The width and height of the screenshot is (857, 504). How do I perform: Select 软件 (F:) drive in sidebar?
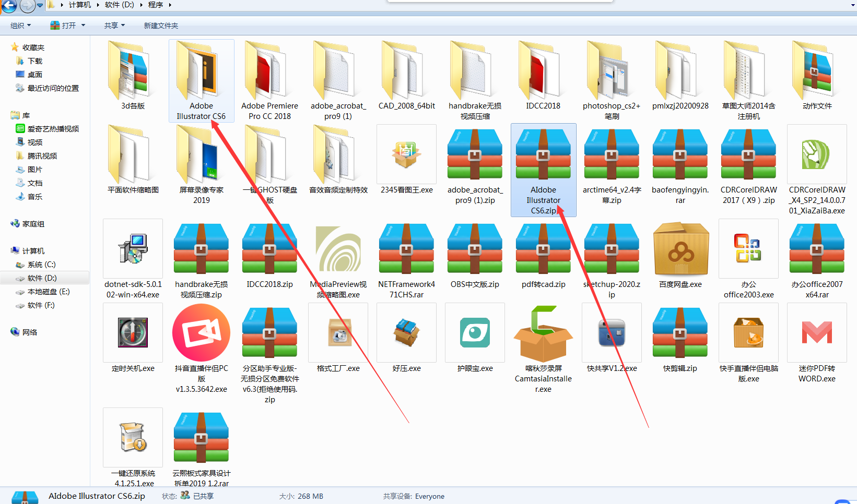pos(41,305)
